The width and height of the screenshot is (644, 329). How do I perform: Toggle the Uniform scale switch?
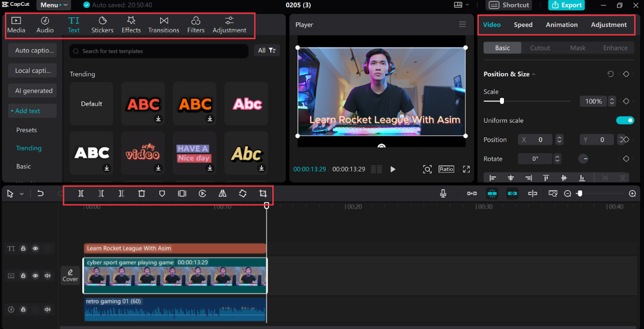point(625,121)
